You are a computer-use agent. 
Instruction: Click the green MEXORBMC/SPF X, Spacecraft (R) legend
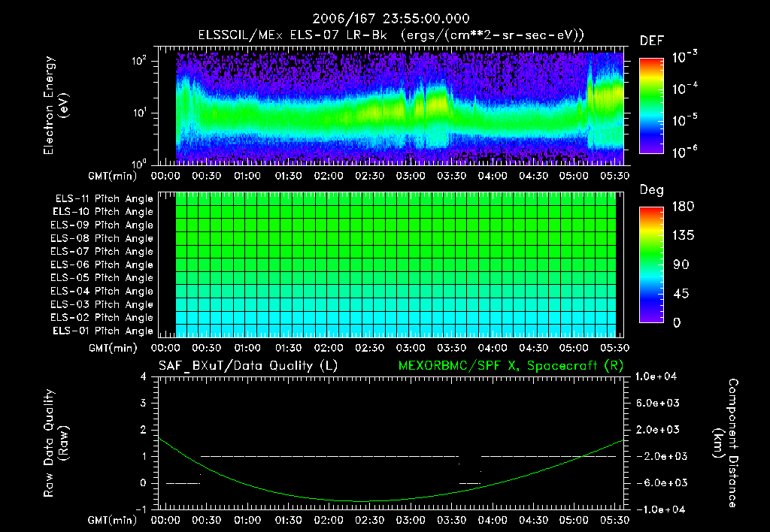click(x=511, y=366)
